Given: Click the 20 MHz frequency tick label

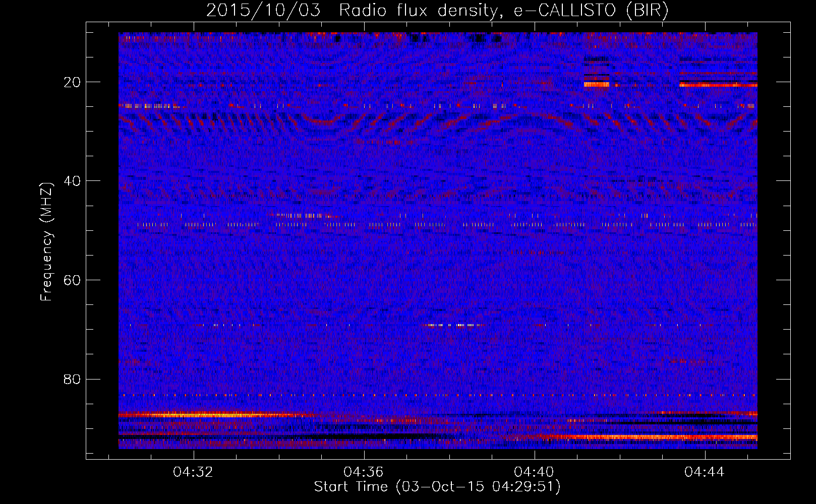Looking at the screenshot, I should pos(72,82).
